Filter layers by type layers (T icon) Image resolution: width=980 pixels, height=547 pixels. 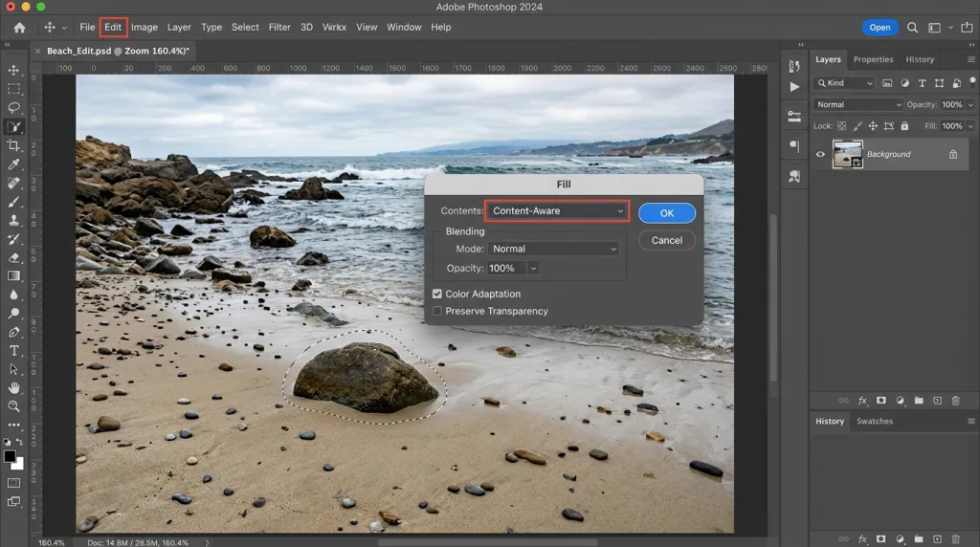pos(922,83)
